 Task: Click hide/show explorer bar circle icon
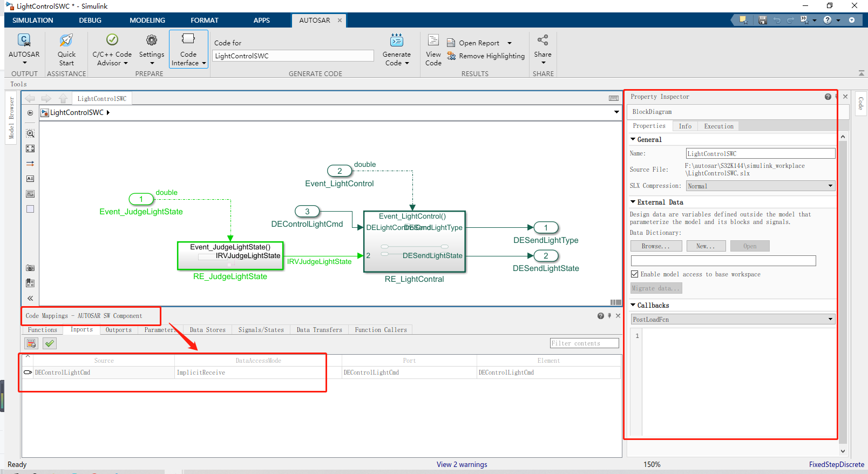30,113
